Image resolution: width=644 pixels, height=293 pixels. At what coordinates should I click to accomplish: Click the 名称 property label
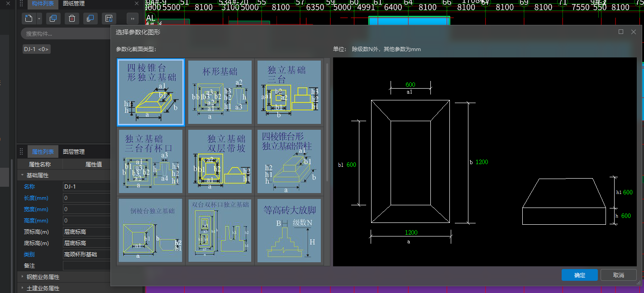coord(29,186)
